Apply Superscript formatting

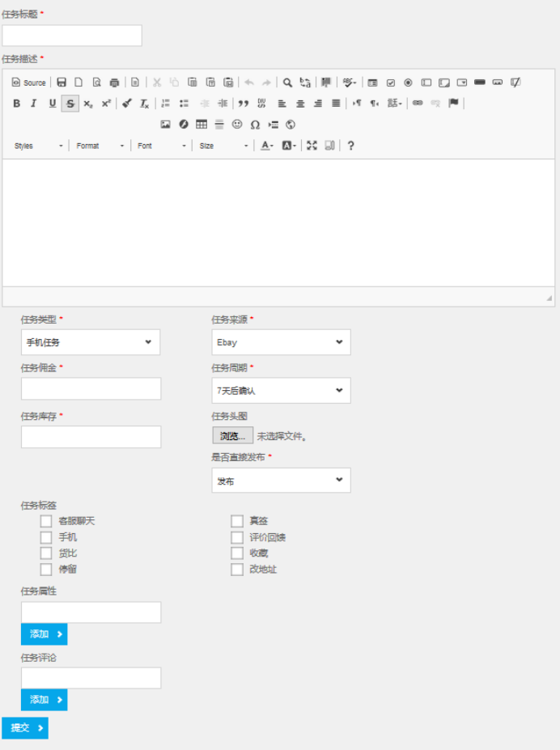(x=106, y=104)
